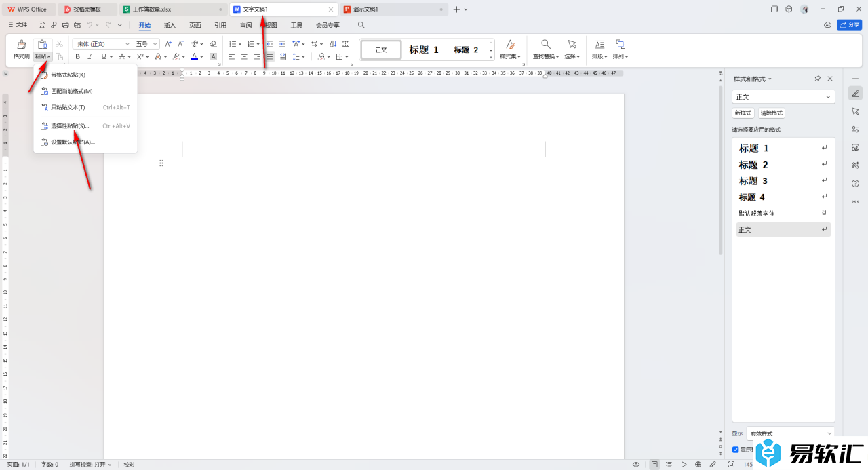Toggle Center alignment
Image resolution: width=868 pixels, height=470 pixels.
pyautogui.click(x=244, y=57)
